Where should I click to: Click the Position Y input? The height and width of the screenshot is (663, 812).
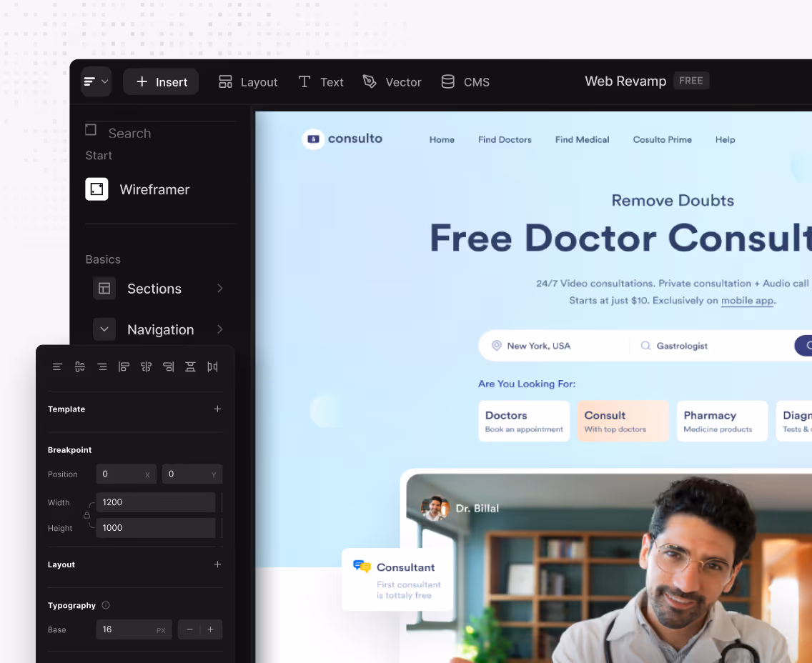[x=192, y=474]
